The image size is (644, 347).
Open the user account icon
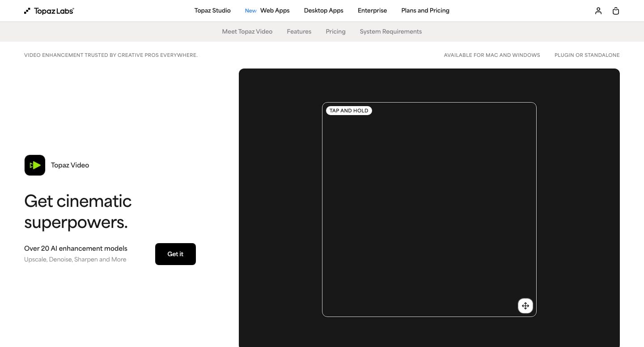point(598,11)
